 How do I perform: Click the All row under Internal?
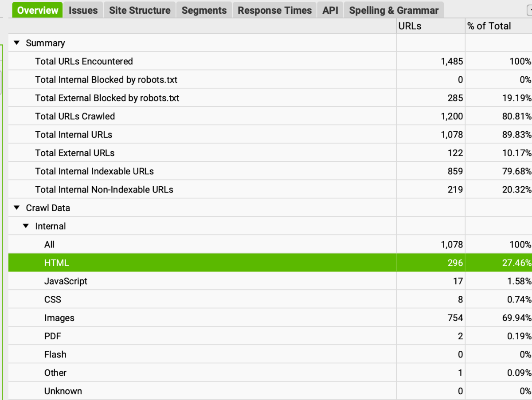tap(50, 244)
